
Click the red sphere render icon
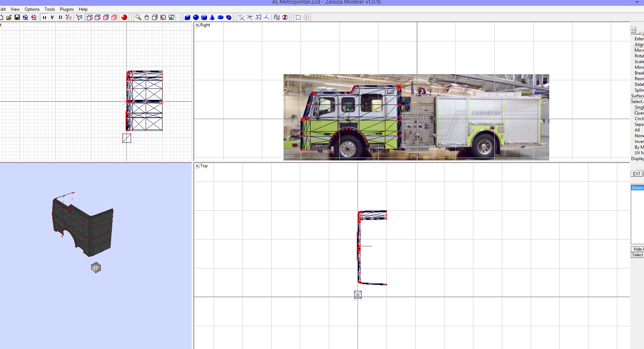click(x=124, y=17)
